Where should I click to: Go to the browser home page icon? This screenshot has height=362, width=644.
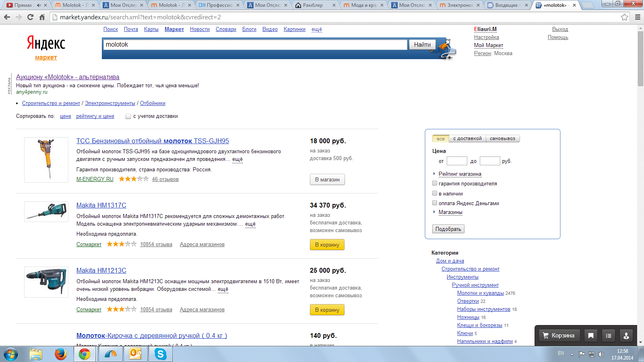[42, 17]
